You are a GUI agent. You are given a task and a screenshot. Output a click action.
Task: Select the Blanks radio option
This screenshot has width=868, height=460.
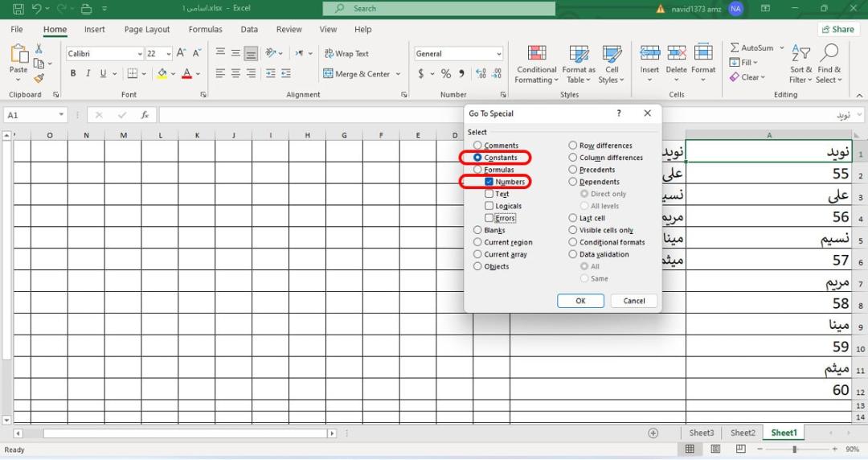point(477,230)
